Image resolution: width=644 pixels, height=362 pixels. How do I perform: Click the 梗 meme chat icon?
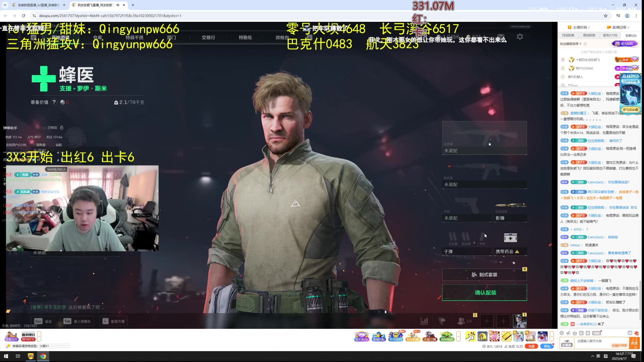pyautogui.click(x=588, y=333)
